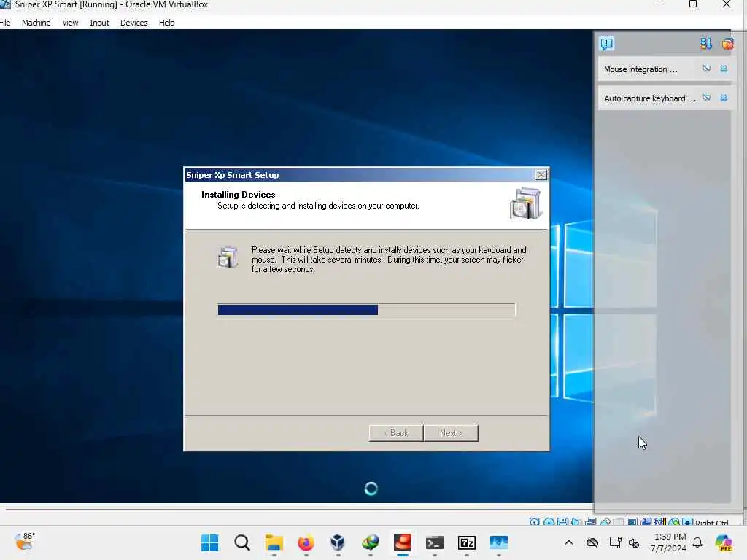This screenshot has height=560, width=747.
Task: Launch Copilot preview from the taskbar
Action: pyautogui.click(x=724, y=542)
